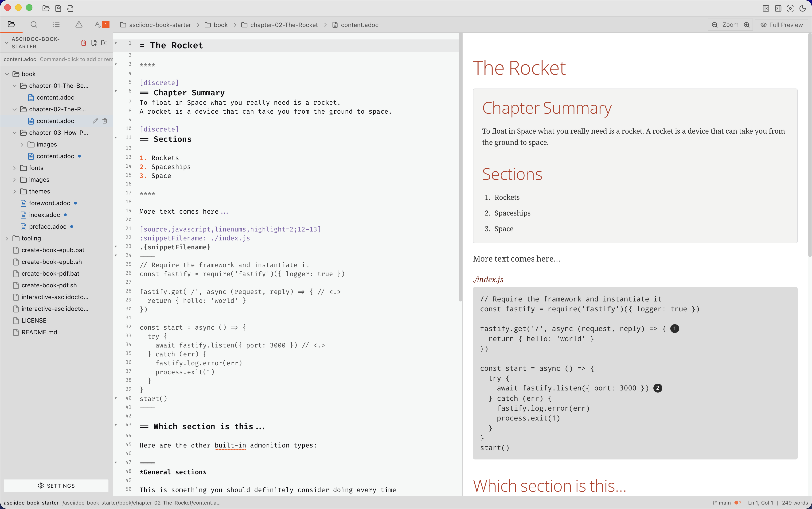Image resolution: width=812 pixels, height=509 pixels.
Task: Zoom out with magnifier minus icon
Action: point(715,25)
